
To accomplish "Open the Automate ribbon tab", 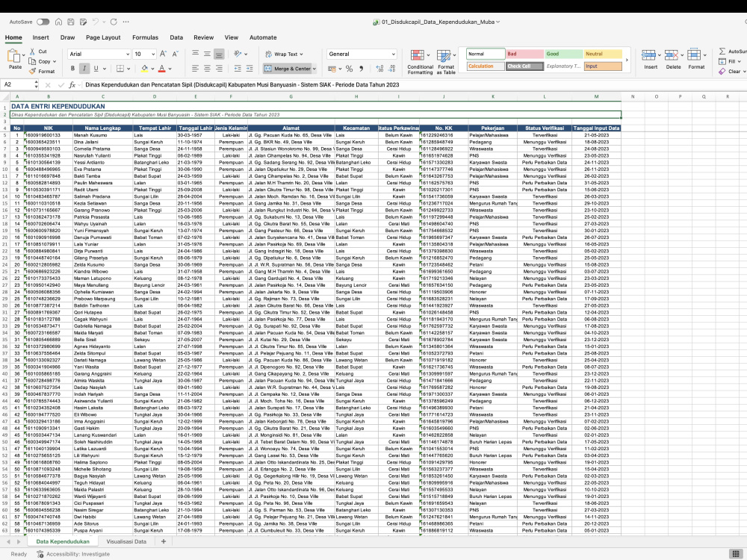I will (263, 37).
